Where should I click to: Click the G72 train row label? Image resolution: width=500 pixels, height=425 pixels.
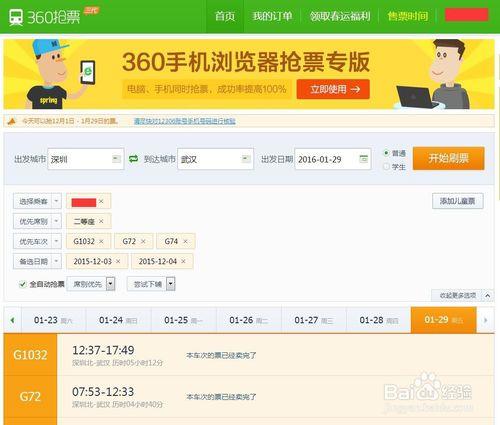pyautogui.click(x=30, y=396)
